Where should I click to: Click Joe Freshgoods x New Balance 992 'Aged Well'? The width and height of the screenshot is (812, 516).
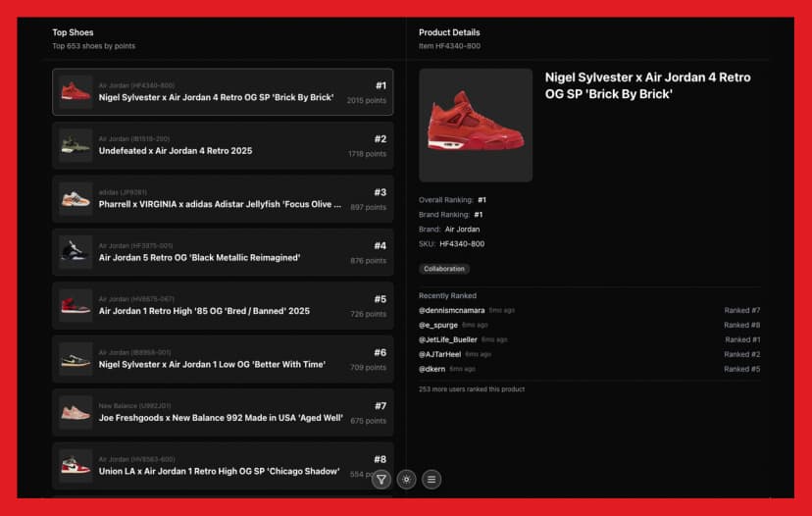223,412
